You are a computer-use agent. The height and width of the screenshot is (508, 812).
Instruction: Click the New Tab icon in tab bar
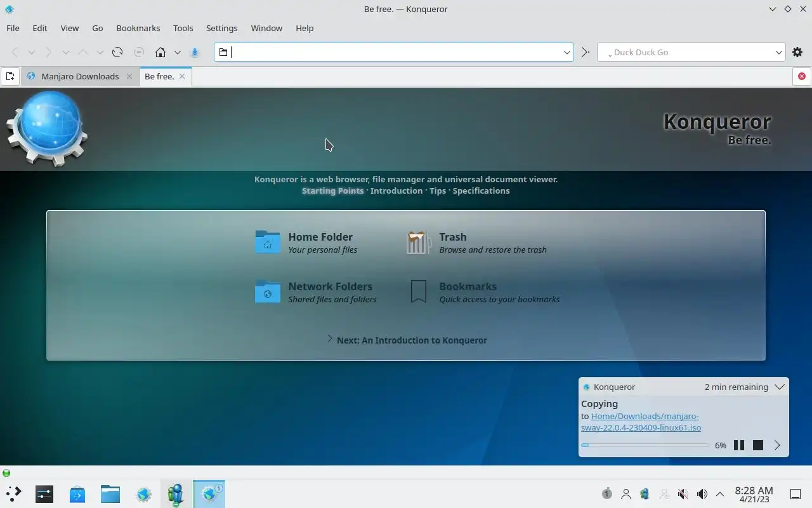pos(10,76)
